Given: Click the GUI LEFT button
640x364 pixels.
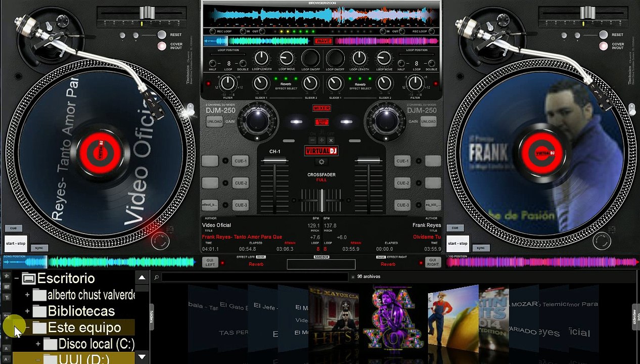Looking at the screenshot, I should (x=210, y=262).
